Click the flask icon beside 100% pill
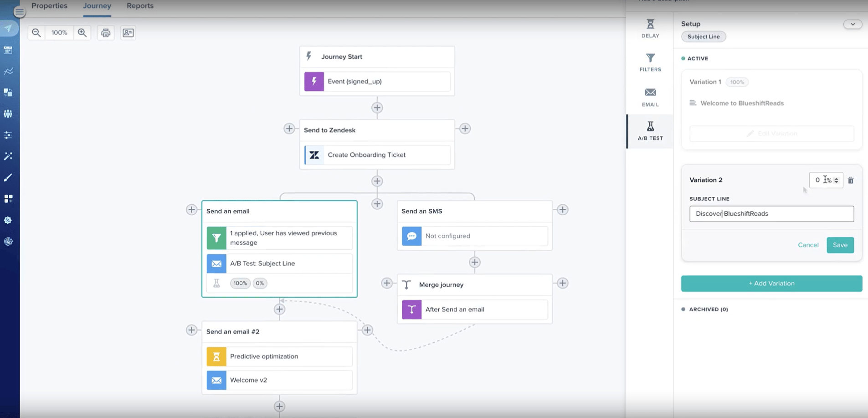 [217, 283]
